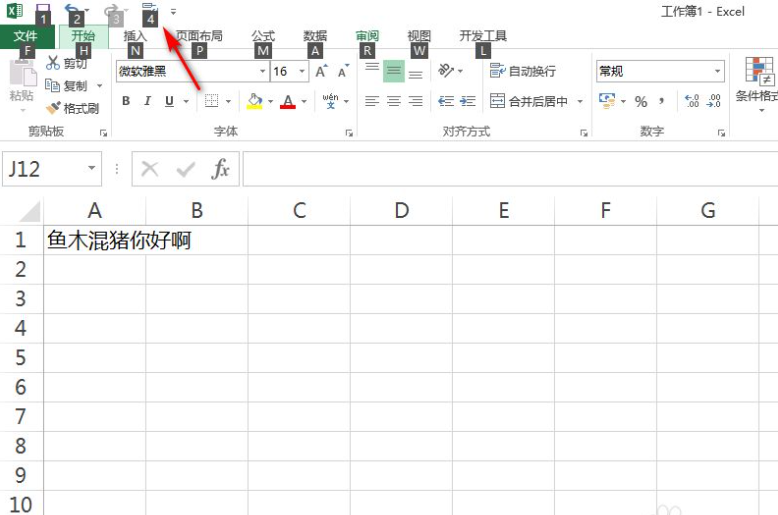The width and height of the screenshot is (778, 515).
Task: Click the 合并后居中 merge button
Action: click(x=529, y=101)
